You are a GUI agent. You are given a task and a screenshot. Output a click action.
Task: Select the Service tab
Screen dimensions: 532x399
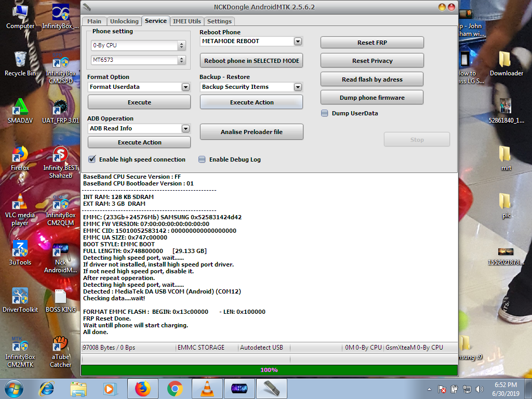click(156, 21)
